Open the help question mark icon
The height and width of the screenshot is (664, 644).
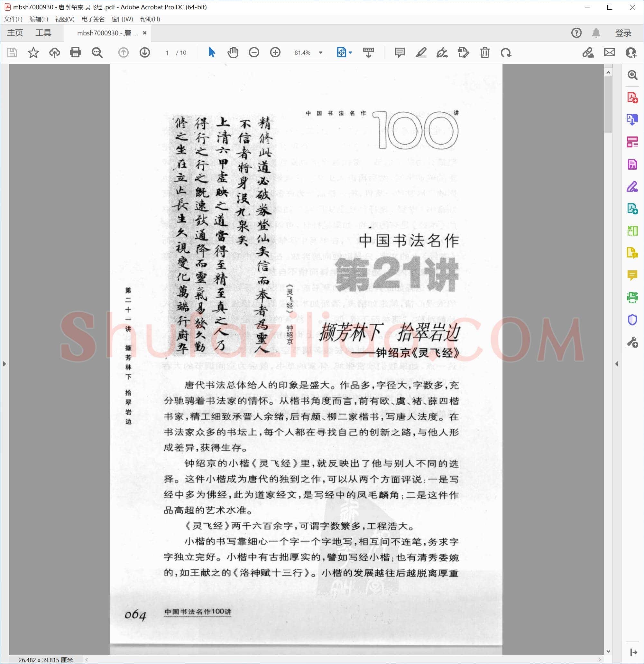tap(576, 33)
